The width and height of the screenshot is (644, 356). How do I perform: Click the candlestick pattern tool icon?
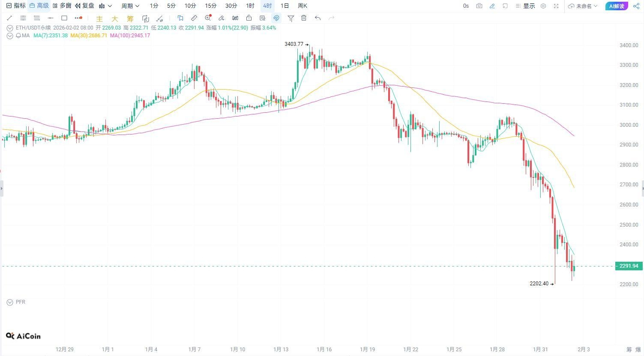235,18
